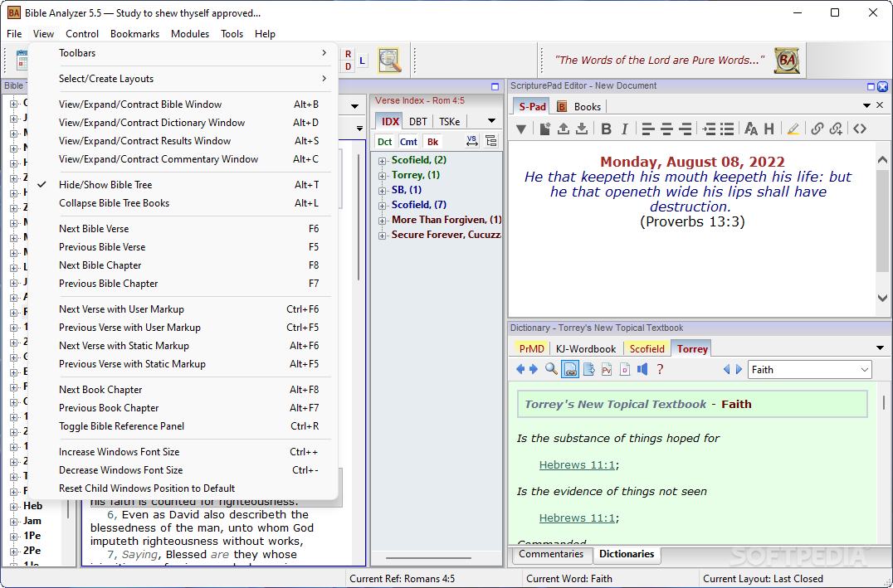Open the ScripturePad triangle menu dropdown
Image resolution: width=893 pixels, height=588 pixels.
click(x=521, y=129)
